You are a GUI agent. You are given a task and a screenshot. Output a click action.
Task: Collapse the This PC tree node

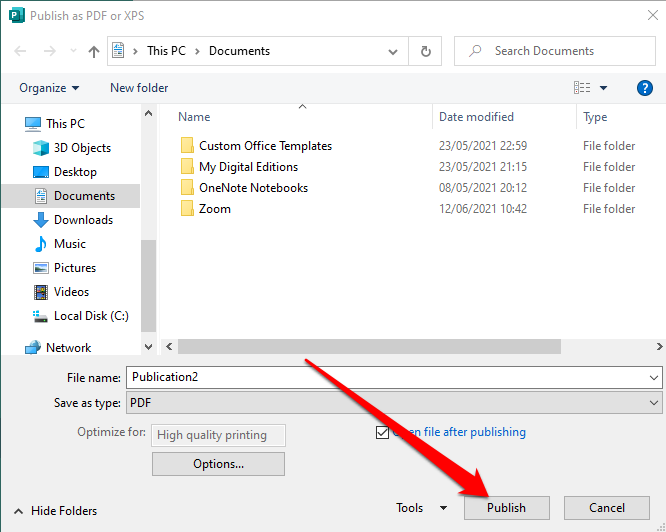[x=12, y=124]
